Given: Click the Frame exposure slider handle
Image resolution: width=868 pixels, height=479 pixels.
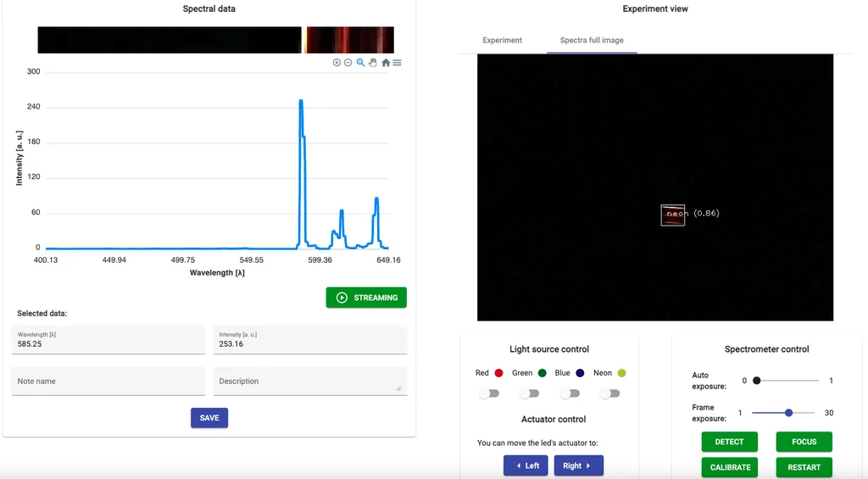Looking at the screenshot, I should [x=789, y=413].
